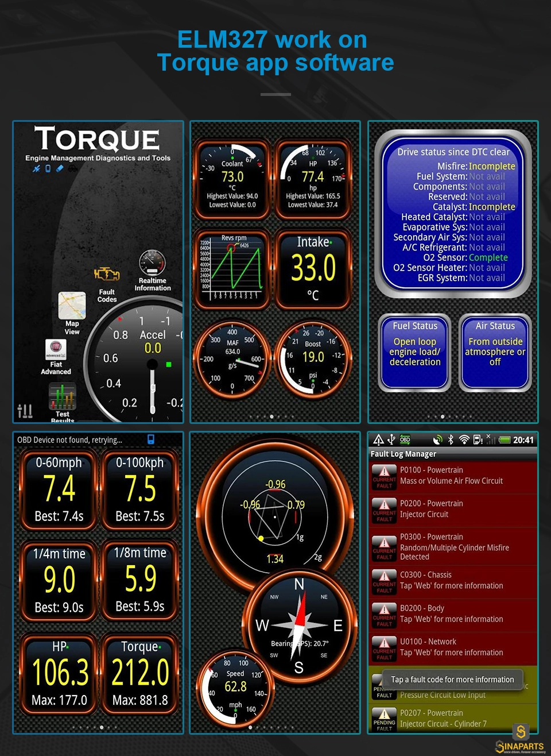Tap the Fuel Status panel
Screen dimensions: 551x756
click(415, 353)
